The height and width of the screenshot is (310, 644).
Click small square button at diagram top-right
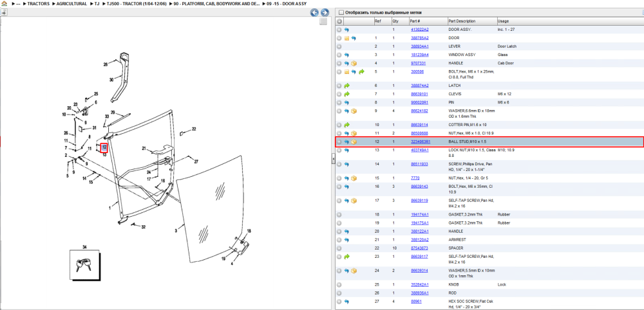tap(323, 21)
